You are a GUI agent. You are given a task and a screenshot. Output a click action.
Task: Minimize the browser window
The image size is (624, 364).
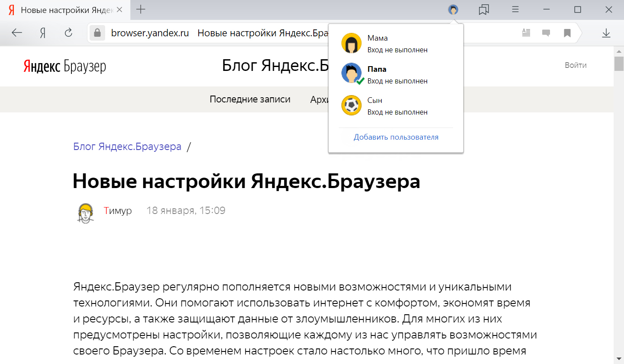click(547, 10)
